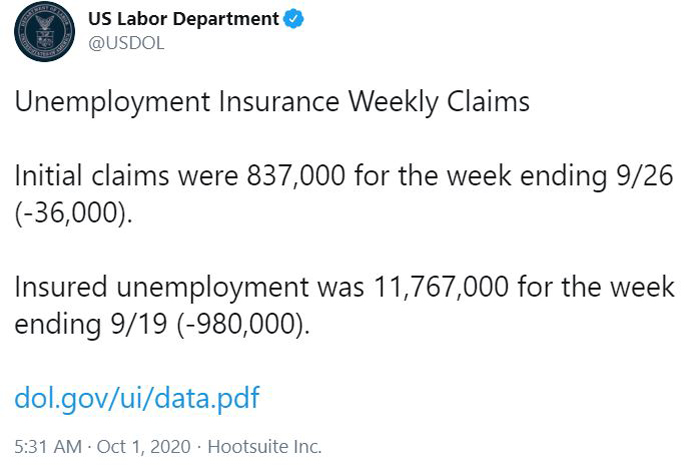The height and width of the screenshot is (465, 700).
Task: Click the 5:31 AM timestamp
Action: point(48,447)
